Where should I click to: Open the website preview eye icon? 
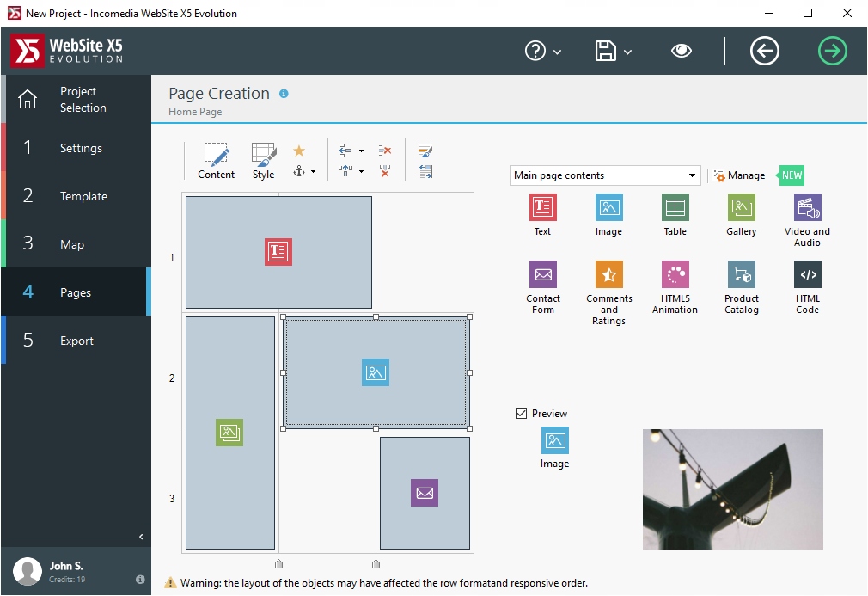[x=682, y=52]
